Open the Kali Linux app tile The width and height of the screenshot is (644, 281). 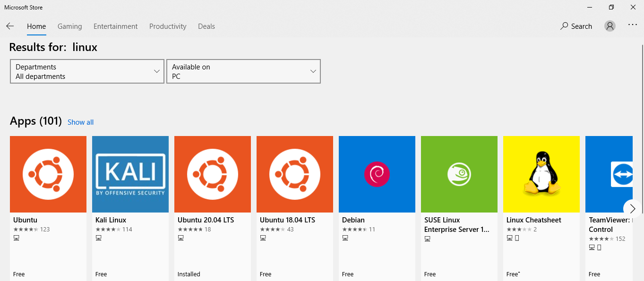click(x=130, y=174)
